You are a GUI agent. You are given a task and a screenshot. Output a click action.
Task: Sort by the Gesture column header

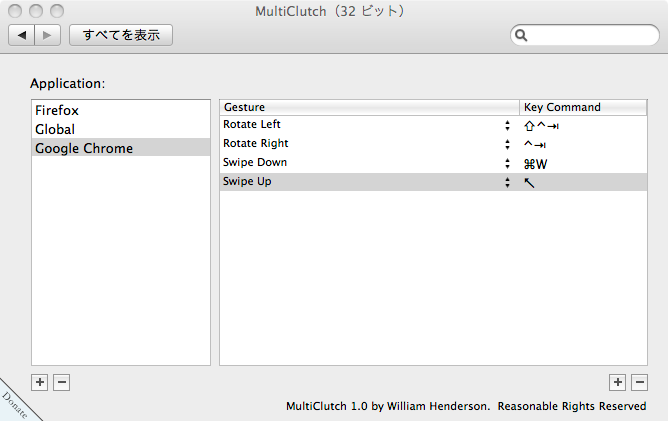coord(369,107)
